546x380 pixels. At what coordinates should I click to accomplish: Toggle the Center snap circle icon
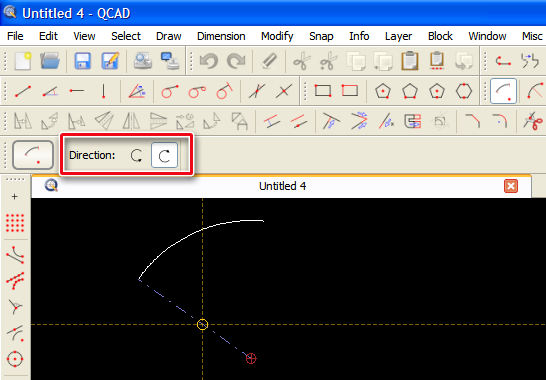[x=15, y=359]
